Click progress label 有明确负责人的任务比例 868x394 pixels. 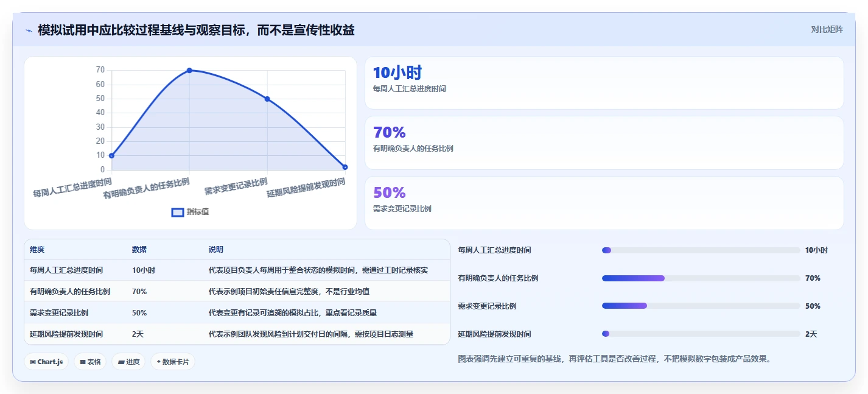tap(498, 278)
